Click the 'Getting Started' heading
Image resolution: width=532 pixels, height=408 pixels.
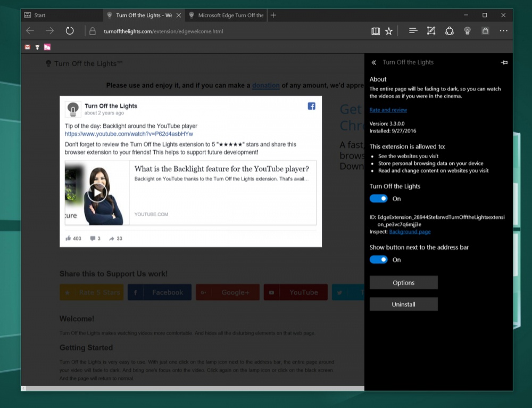pyautogui.click(x=86, y=347)
